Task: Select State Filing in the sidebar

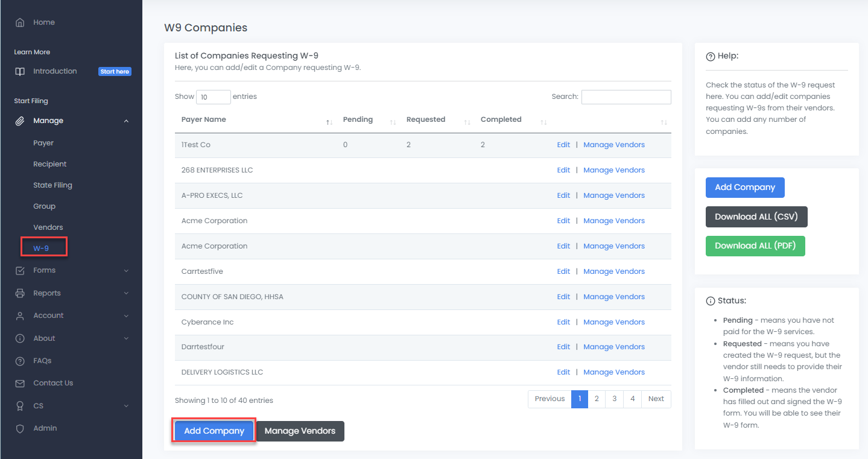Action: click(x=52, y=185)
